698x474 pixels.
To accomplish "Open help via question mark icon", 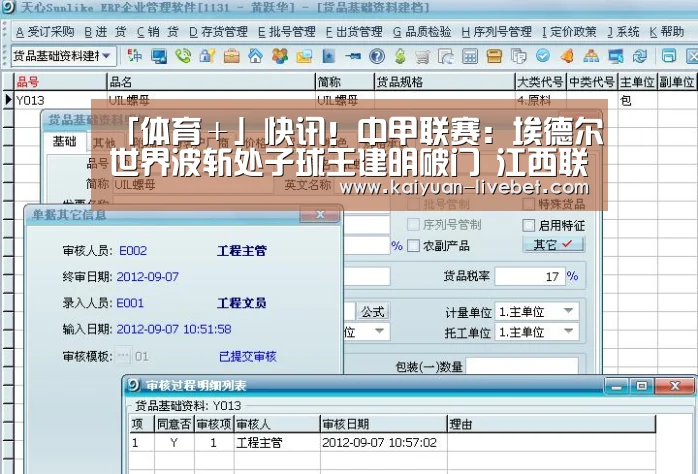I will coord(377,56).
